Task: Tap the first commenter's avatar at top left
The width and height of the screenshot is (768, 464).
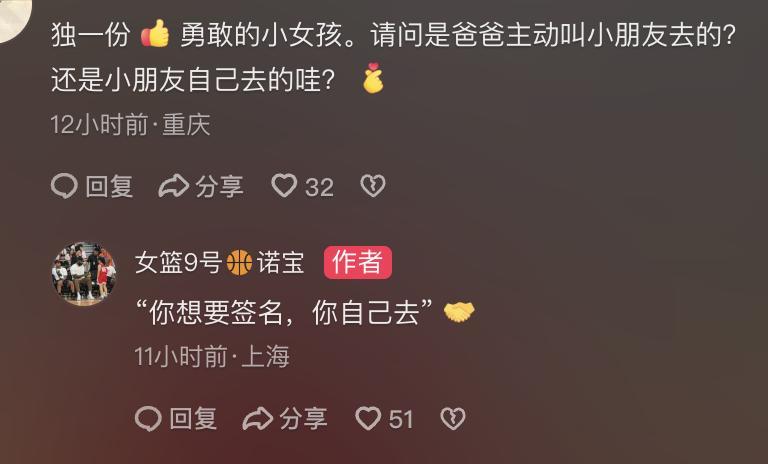Action: pyautogui.click(x=14, y=18)
